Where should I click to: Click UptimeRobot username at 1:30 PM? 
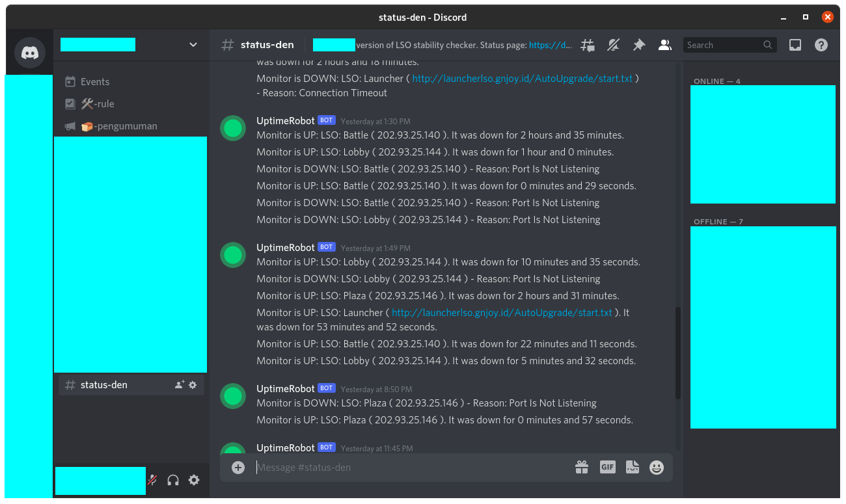[x=286, y=121]
